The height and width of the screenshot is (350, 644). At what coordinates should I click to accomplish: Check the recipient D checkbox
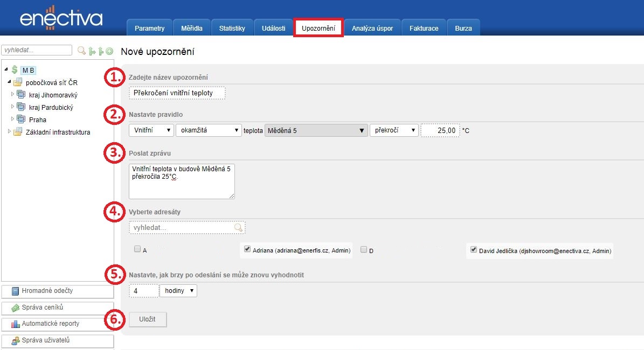pyautogui.click(x=364, y=249)
